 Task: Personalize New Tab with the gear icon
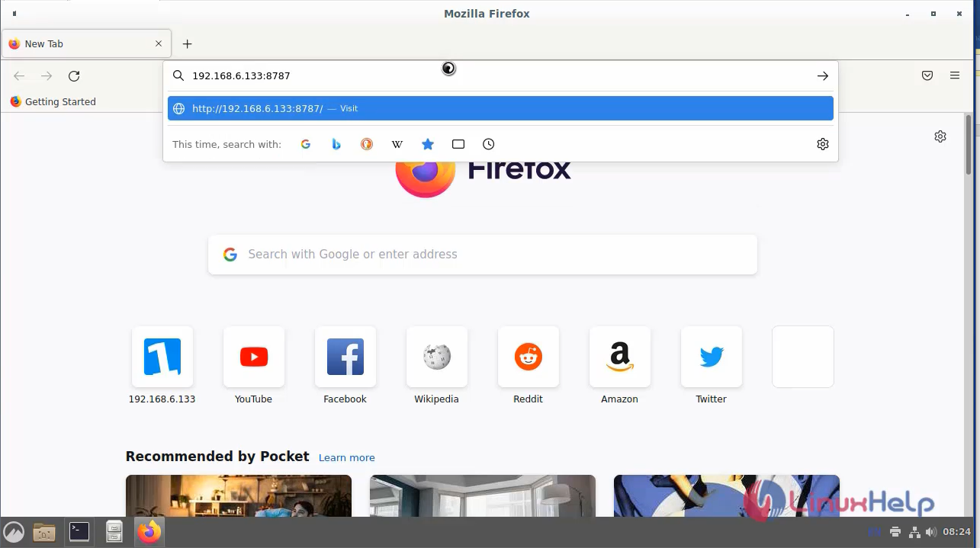point(940,136)
